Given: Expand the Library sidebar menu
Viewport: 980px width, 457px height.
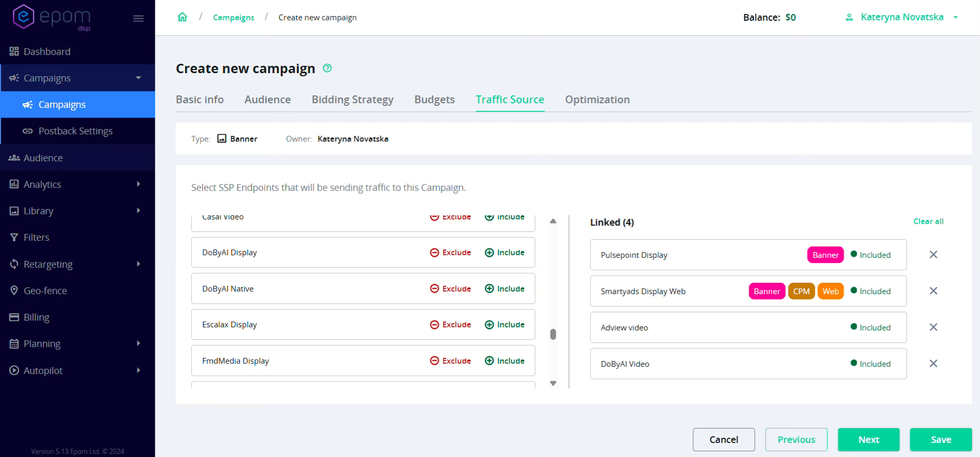Looking at the screenshot, I should tap(138, 211).
